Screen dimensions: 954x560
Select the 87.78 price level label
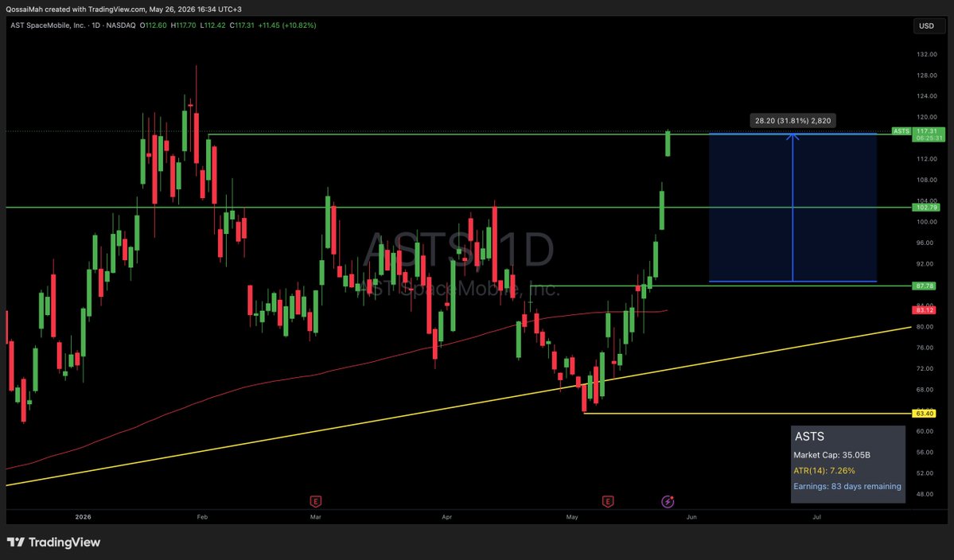point(924,286)
